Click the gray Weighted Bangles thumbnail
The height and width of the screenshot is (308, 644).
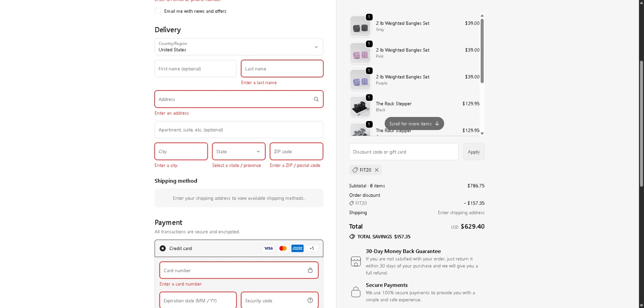[360, 27]
